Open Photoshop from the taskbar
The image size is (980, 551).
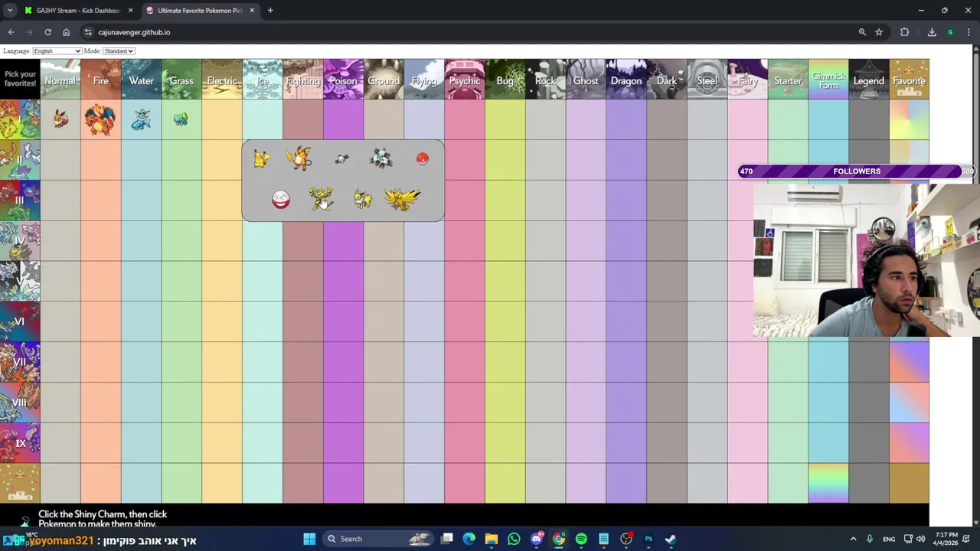point(648,539)
